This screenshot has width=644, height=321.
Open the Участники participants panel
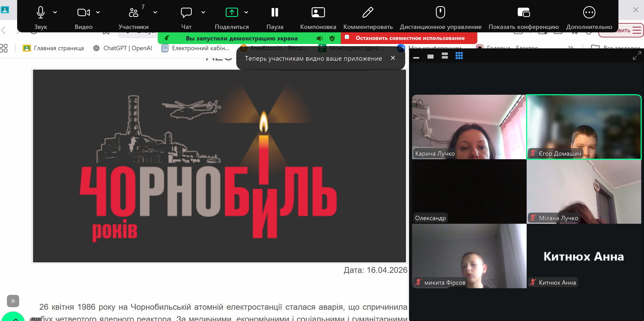pyautogui.click(x=133, y=13)
